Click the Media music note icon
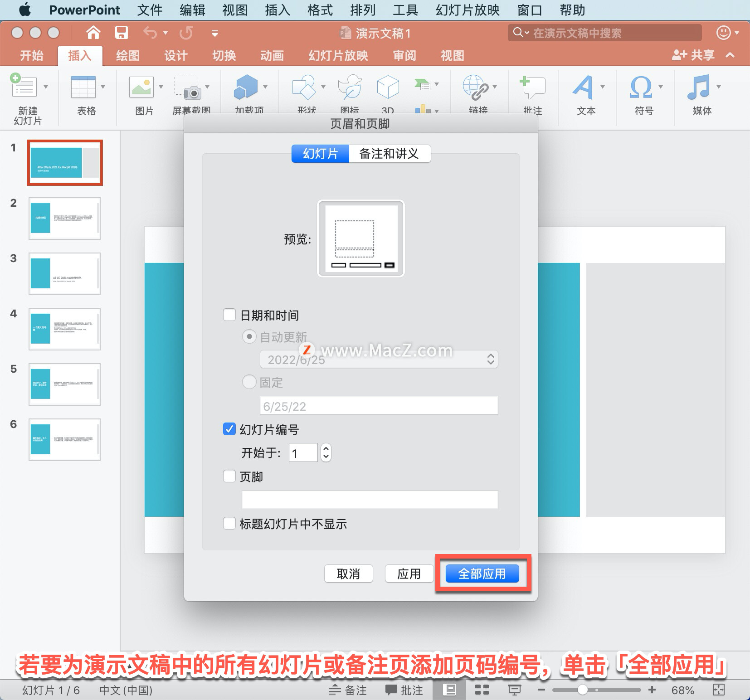This screenshot has width=750, height=700. coord(699,87)
